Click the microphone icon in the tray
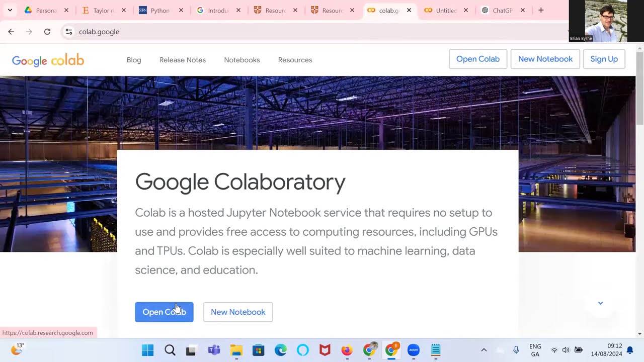This screenshot has height=362, width=644. (516, 350)
